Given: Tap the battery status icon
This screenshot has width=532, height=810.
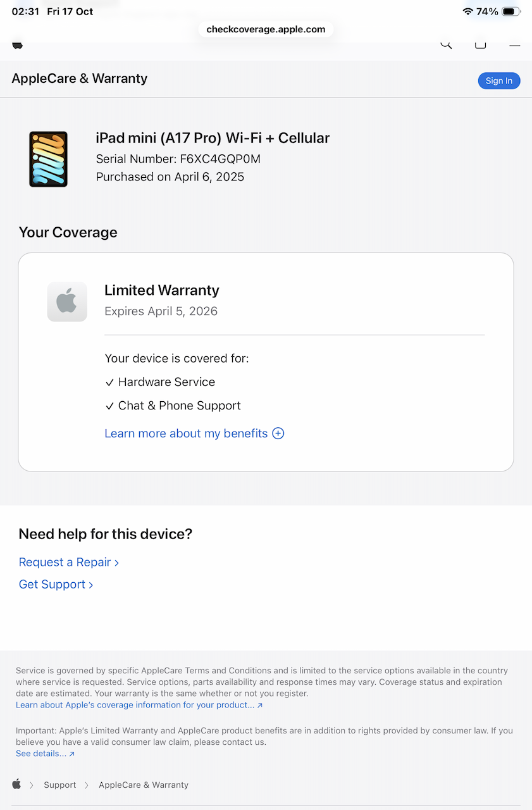Looking at the screenshot, I should pos(510,11).
